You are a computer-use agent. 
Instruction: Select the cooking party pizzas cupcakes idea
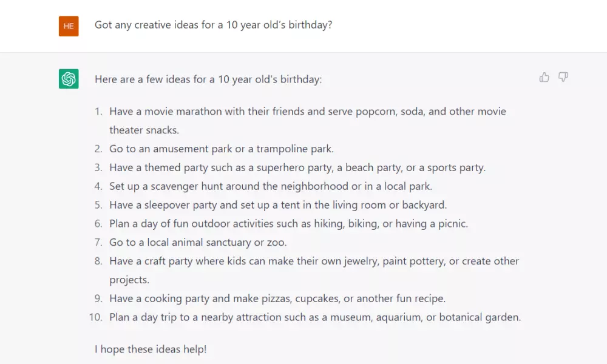[x=277, y=298]
